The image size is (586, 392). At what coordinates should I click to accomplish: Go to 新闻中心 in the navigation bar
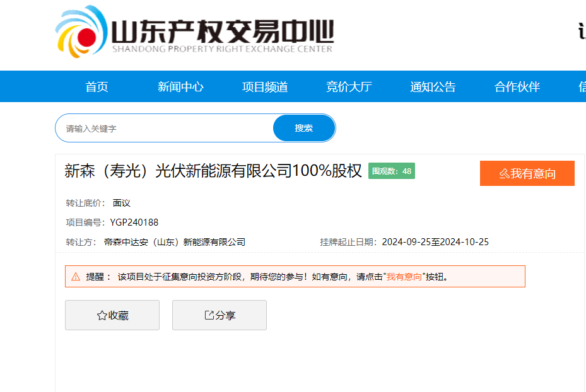pos(180,87)
